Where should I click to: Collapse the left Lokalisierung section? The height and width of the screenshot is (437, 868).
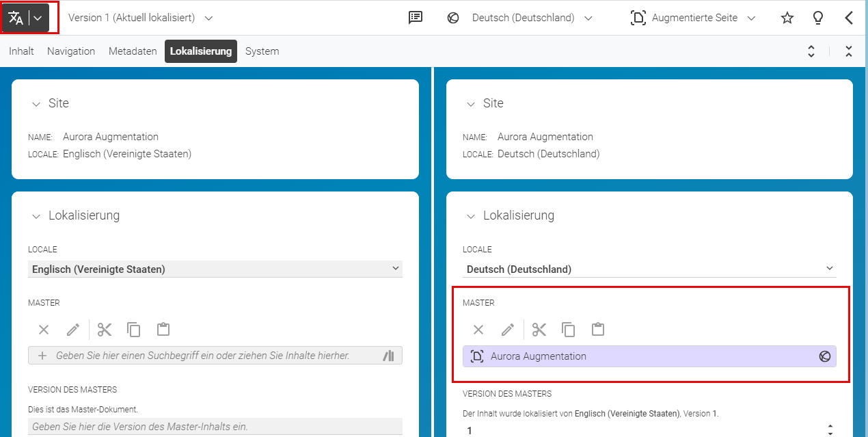point(36,216)
